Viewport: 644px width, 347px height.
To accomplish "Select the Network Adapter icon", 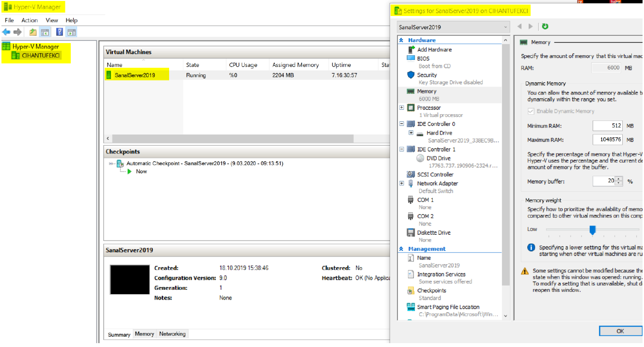I will 410,183.
